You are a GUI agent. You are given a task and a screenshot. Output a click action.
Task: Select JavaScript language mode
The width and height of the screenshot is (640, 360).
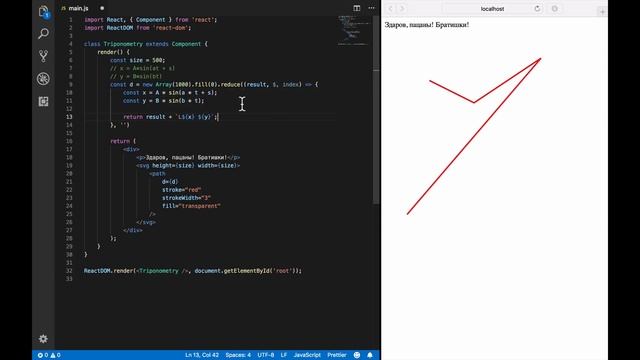click(307, 355)
